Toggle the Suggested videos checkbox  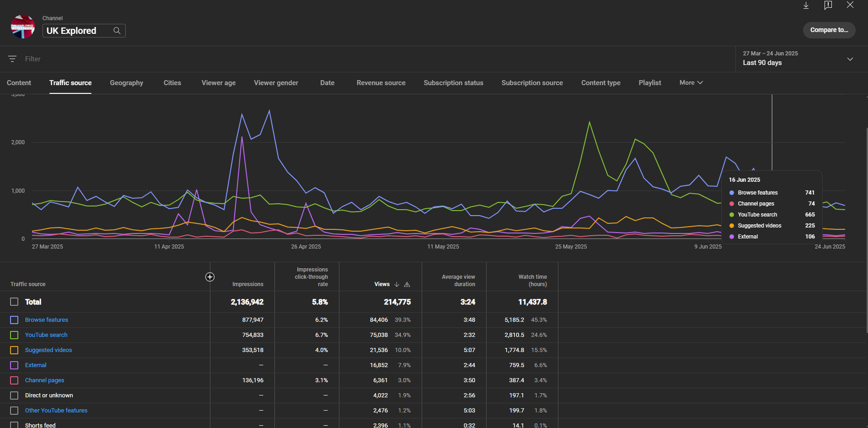tap(14, 350)
